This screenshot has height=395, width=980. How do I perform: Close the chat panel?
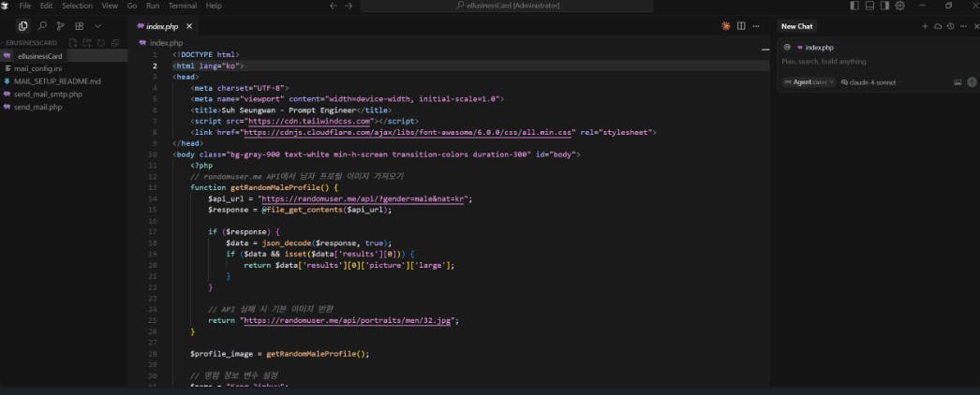[x=976, y=26]
